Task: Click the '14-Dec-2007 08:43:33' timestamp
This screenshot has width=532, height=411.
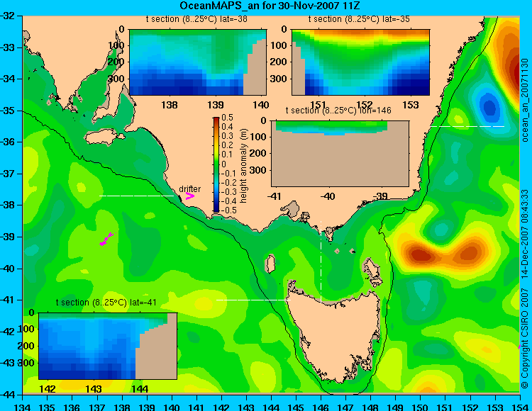Action: pyautogui.click(x=525, y=234)
